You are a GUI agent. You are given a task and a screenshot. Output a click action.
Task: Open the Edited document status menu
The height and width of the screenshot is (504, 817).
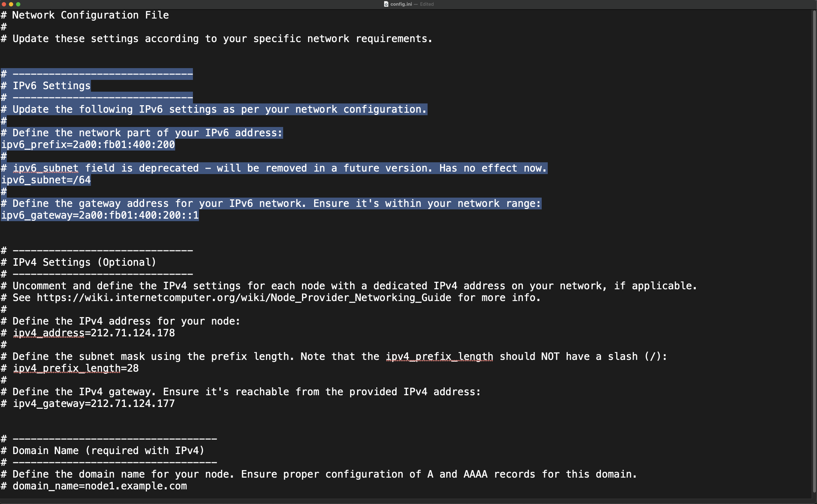pyautogui.click(x=427, y=4)
